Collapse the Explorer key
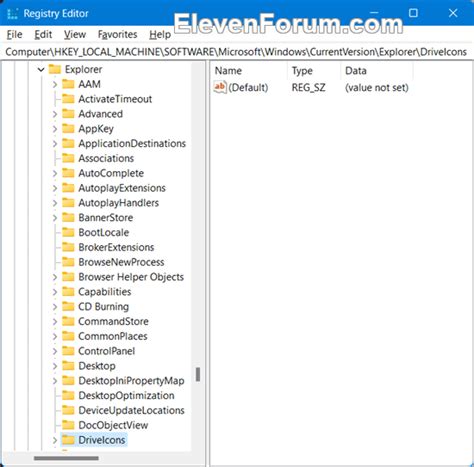 tap(41, 70)
